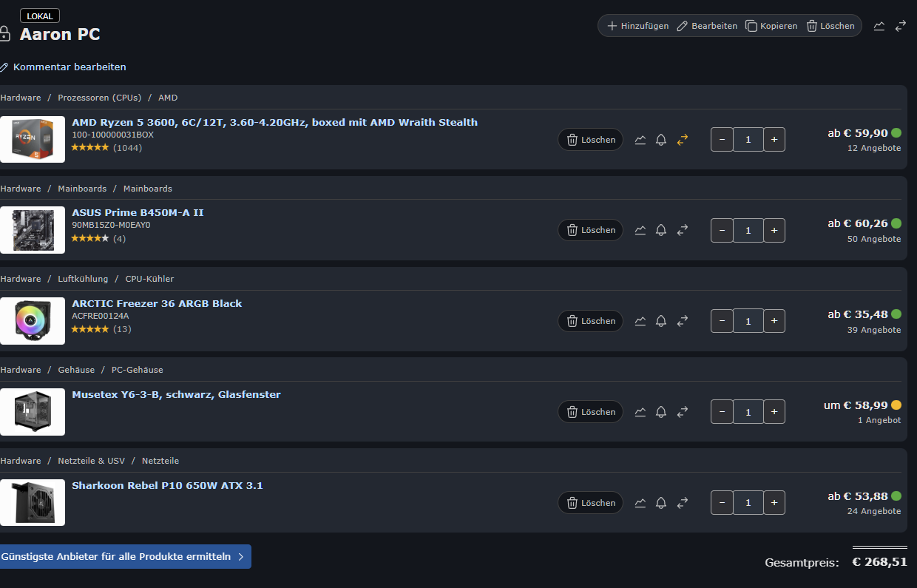Decrease quantity of ASUS Prime B450M-A II
917x588 pixels.
point(722,230)
